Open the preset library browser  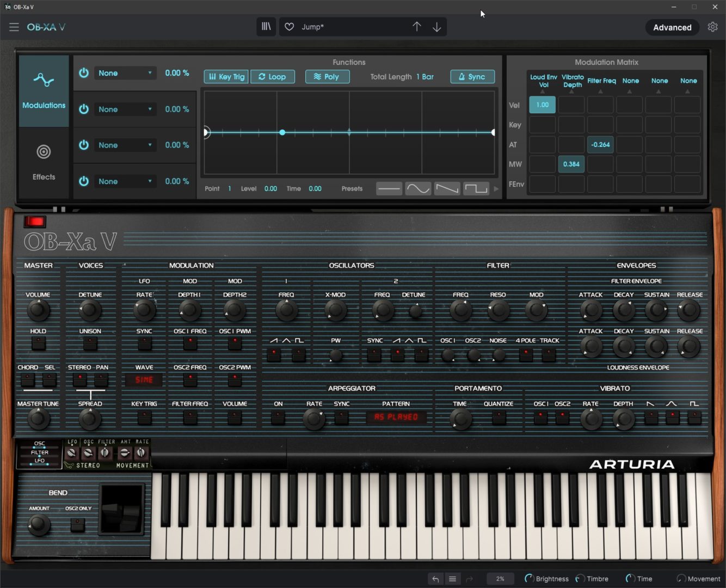[x=266, y=27]
